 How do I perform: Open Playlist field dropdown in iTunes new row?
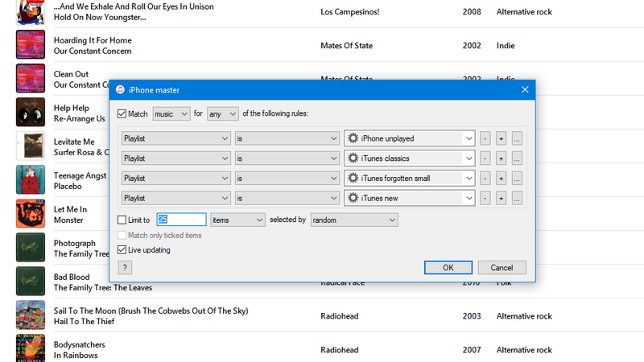click(x=175, y=198)
